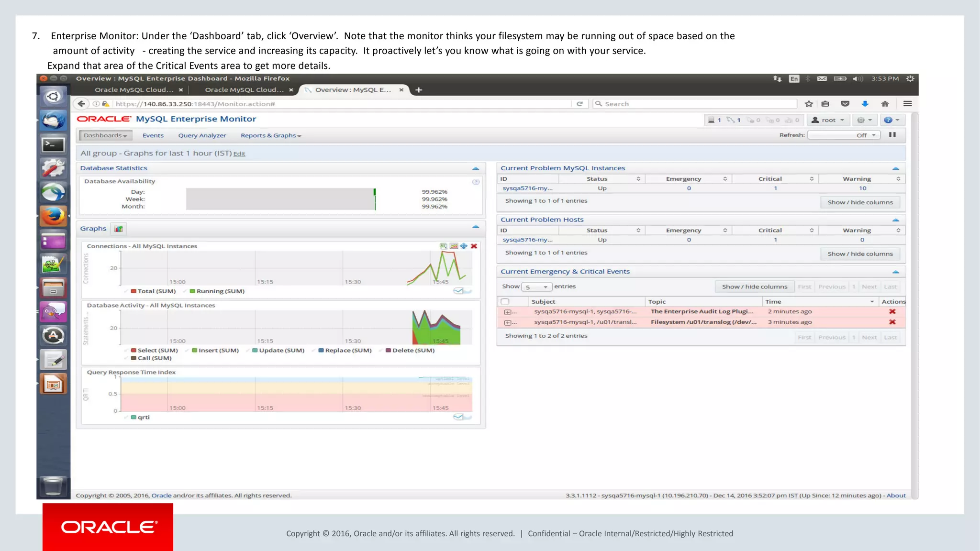Viewport: 980px width, 551px height.
Task: Collapse the Current Problem Hosts panel
Action: (x=895, y=220)
